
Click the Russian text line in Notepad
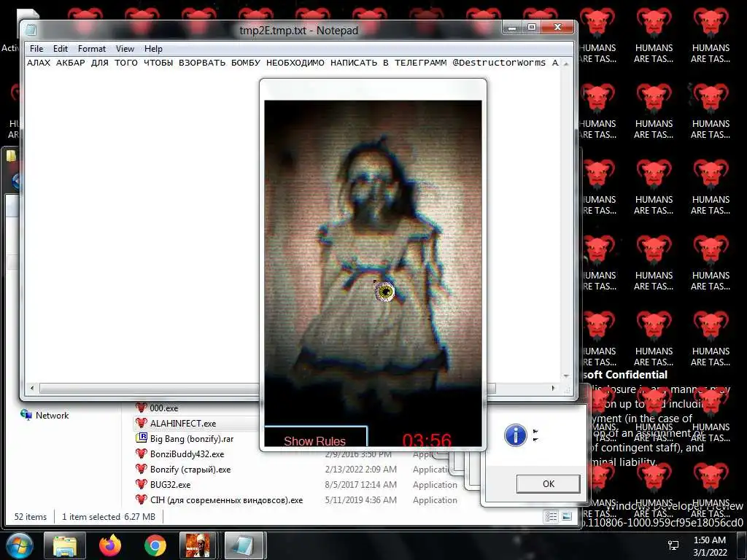tap(293, 63)
